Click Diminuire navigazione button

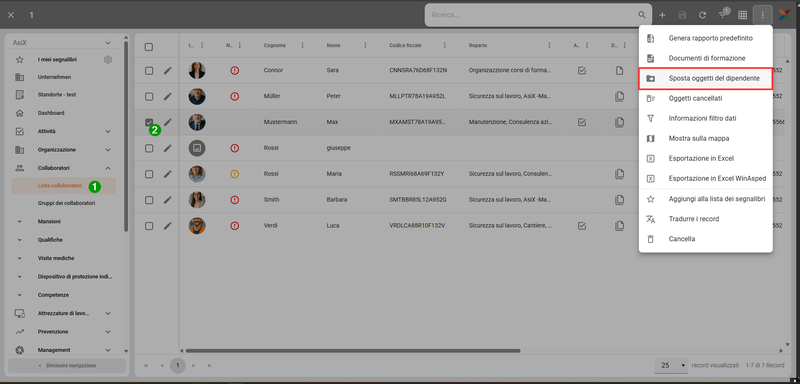pyautogui.click(x=67, y=366)
